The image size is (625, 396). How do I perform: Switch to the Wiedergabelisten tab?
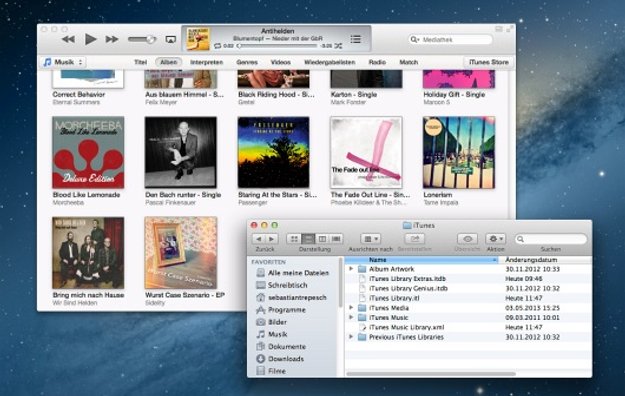tap(329, 62)
